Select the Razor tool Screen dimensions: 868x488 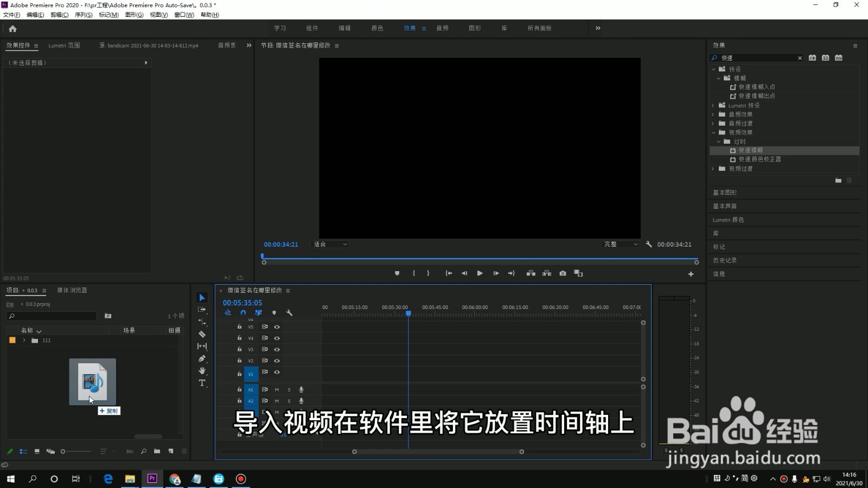click(202, 334)
